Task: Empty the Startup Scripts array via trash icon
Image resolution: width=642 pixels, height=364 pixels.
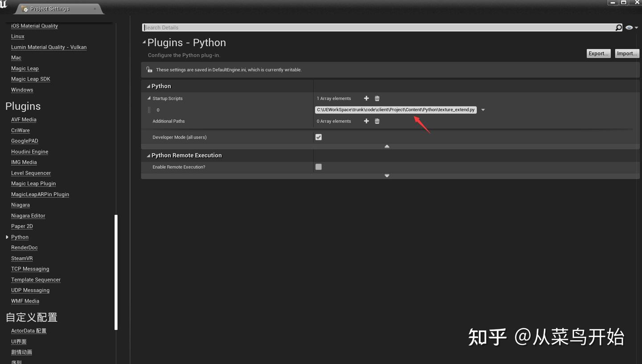Action: [377, 98]
